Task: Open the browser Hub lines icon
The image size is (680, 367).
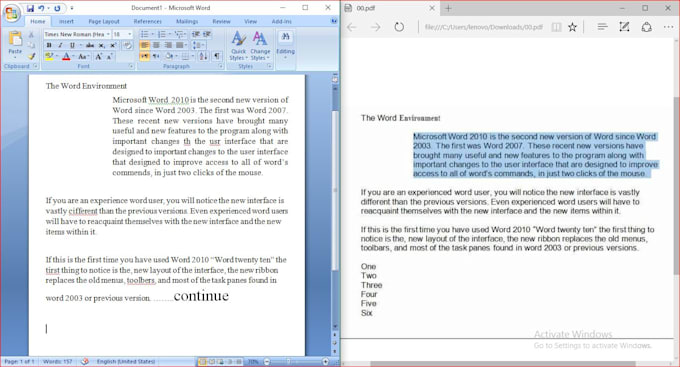Action: point(602,27)
